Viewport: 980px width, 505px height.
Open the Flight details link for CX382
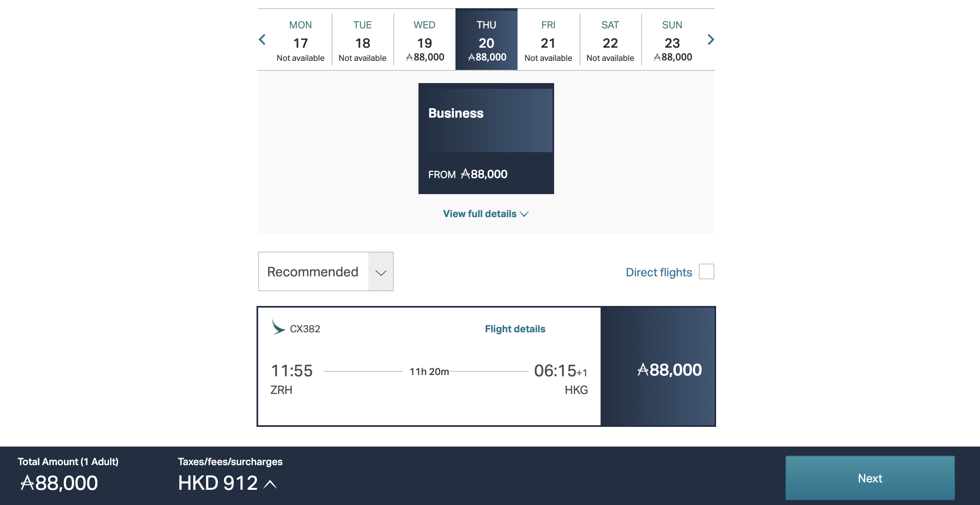(515, 329)
